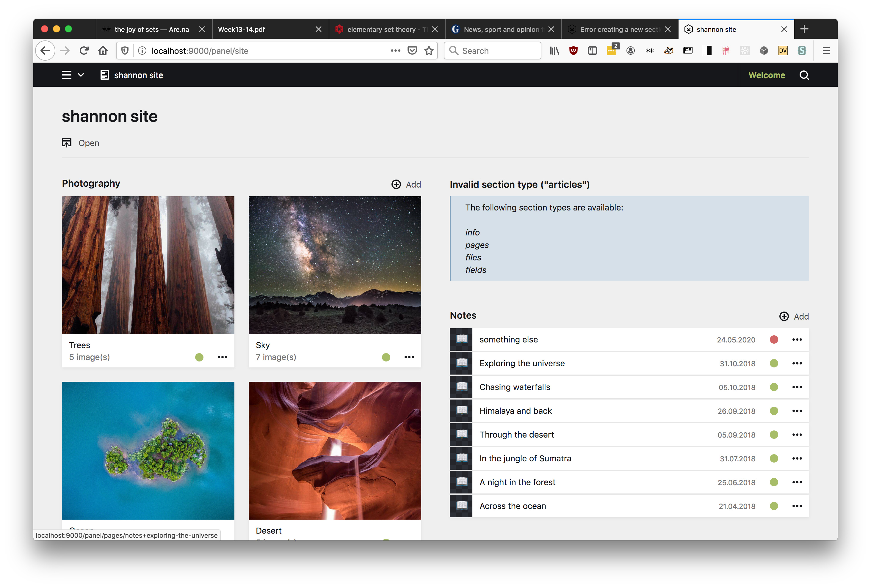This screenshot has width=871, height=588.
Task: Go back with browser back arrow
Action: [45, 51]
